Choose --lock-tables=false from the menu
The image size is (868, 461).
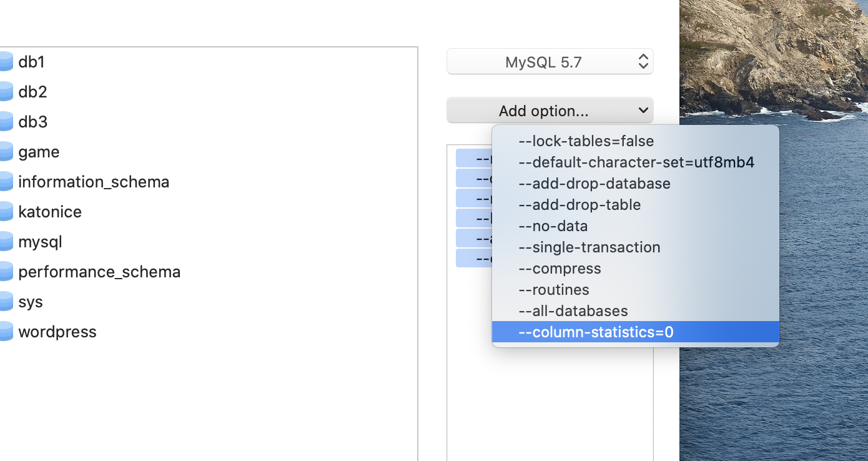point(586,141)
